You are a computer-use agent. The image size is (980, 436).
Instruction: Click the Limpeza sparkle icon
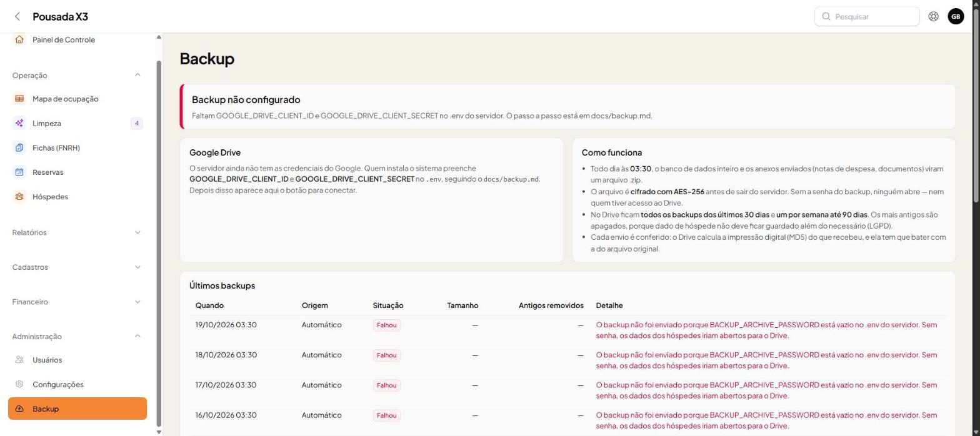[x=19, y=123]
